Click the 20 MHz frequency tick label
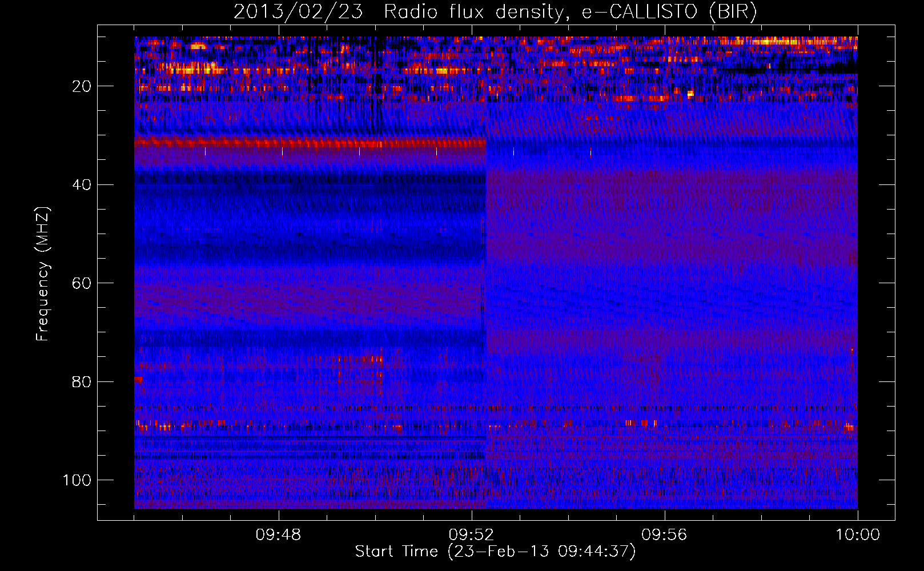Image resolution: width=924 pixels, height=571 pixels. [82, 86]
